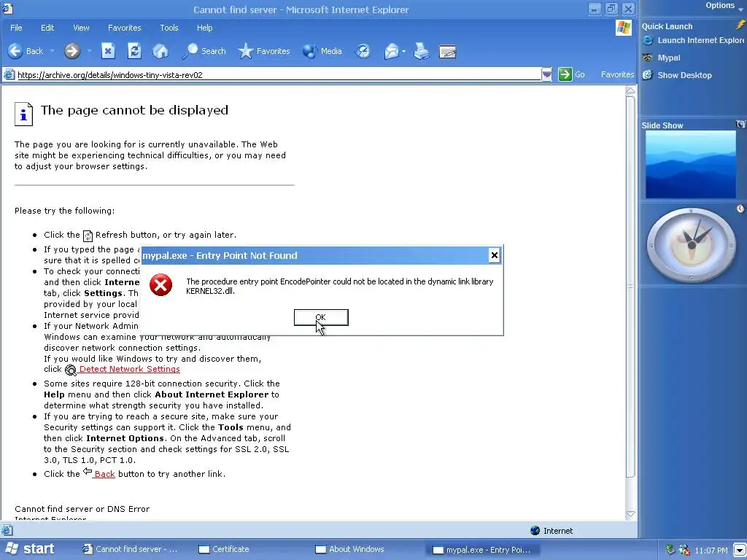
Task: Click Show Desktop in Quick Launch
Action: pos(677,75)
